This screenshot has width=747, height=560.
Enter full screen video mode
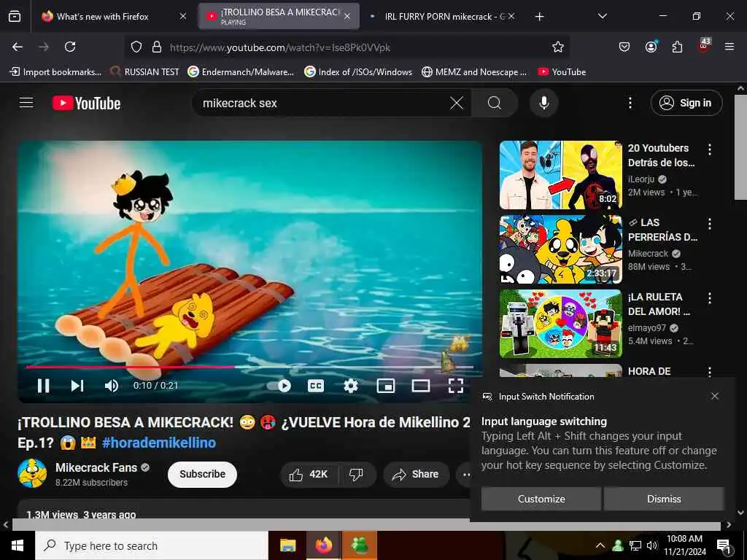(456, 385)
